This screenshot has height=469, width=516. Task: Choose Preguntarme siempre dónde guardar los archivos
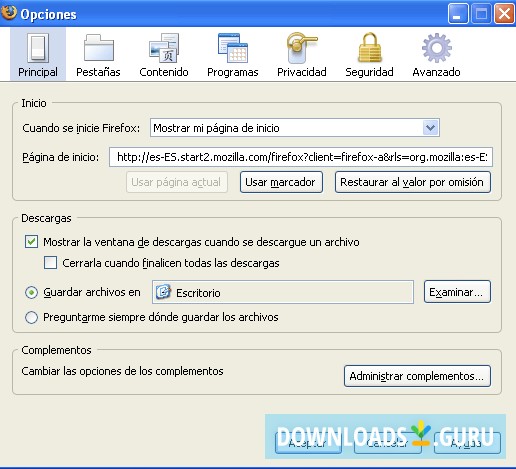[31, 317]
